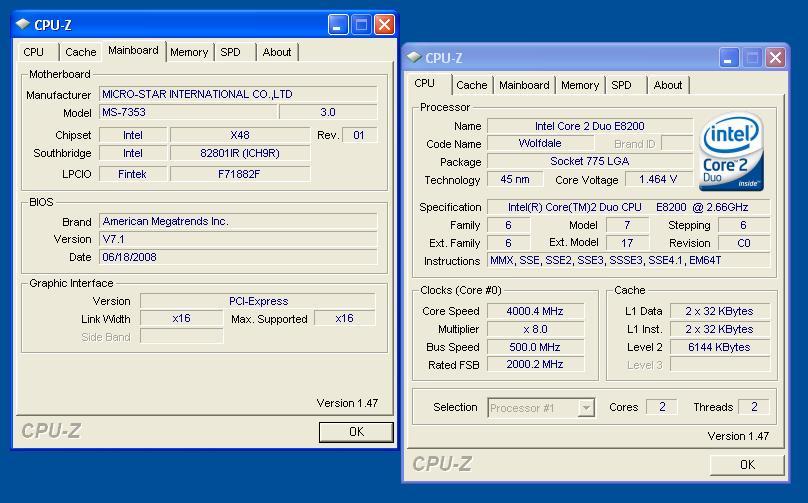808x503 pixels.
Task: Click the Fintek LPCIO vendor value
Action: 132,174
